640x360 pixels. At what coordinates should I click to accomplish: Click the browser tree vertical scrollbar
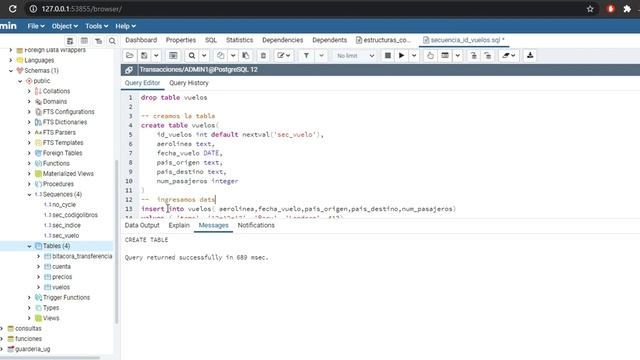click(x=117, y=241)
